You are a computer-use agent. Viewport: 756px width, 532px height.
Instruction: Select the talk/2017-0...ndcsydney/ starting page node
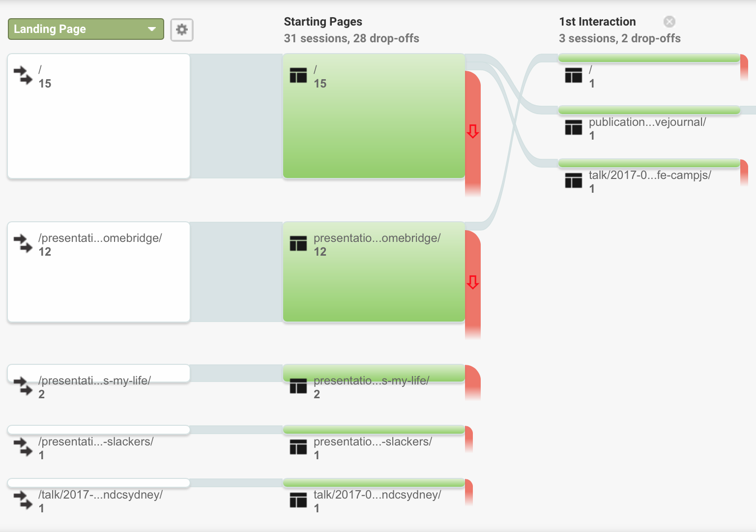coord(374,483)
